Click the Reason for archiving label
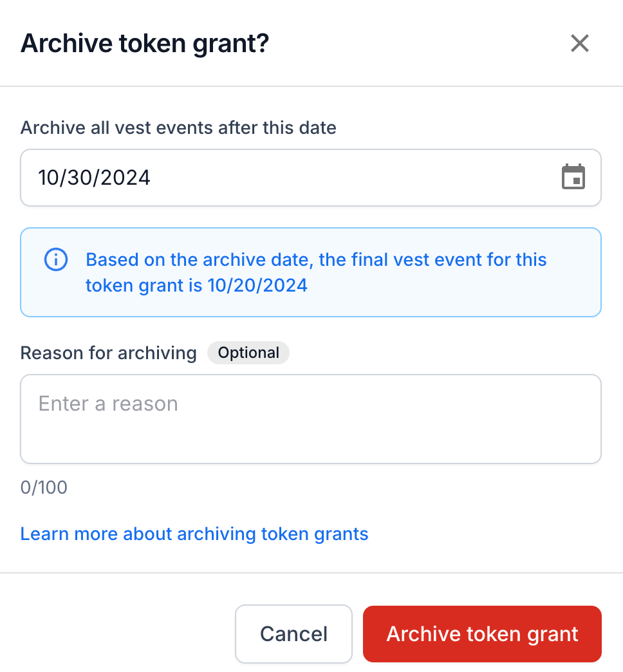Viewport: 623px width, 672px height. point(108,353)
